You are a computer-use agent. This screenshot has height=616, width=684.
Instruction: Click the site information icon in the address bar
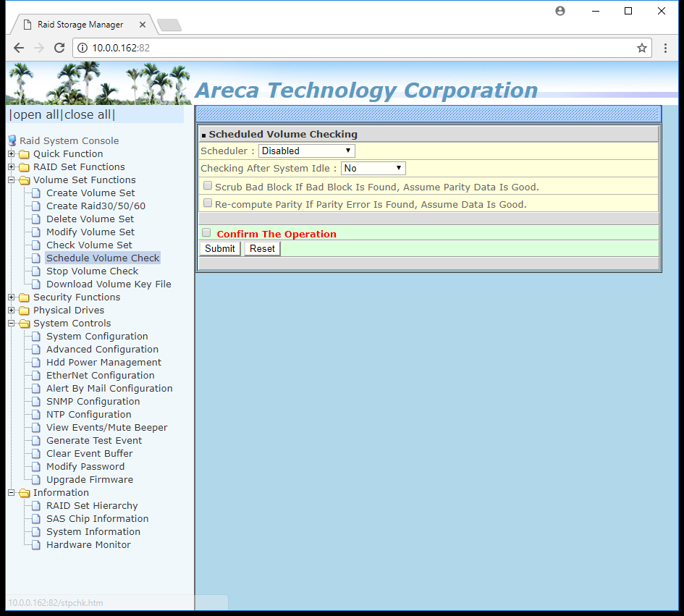tap(82, 48)
